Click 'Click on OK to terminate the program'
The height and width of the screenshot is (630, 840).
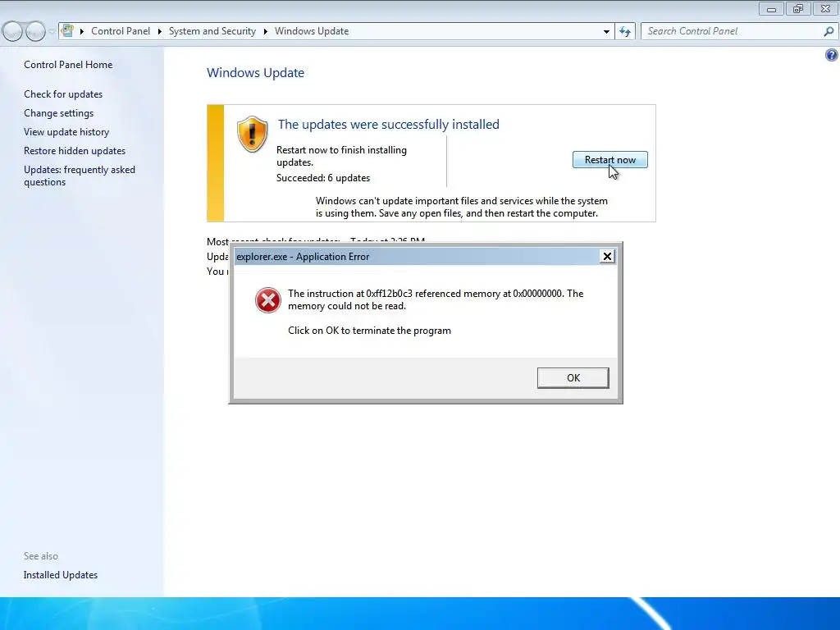click(x=370, y=331)
